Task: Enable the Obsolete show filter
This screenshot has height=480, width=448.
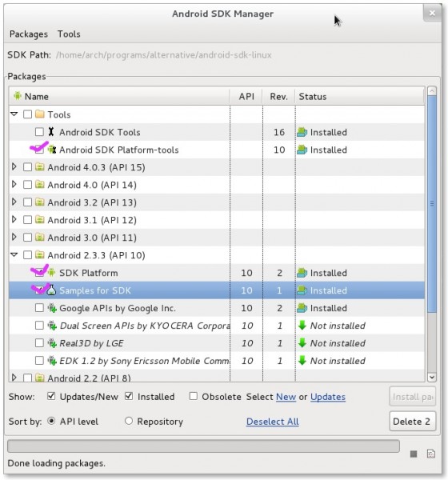Action: (x=194, y=396)
